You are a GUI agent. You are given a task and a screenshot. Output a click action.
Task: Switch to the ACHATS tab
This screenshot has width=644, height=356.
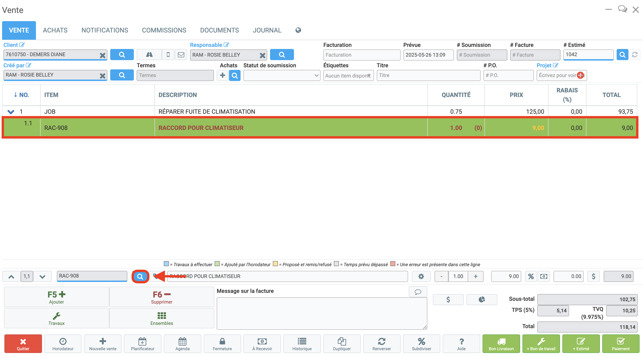click(55, 30)
